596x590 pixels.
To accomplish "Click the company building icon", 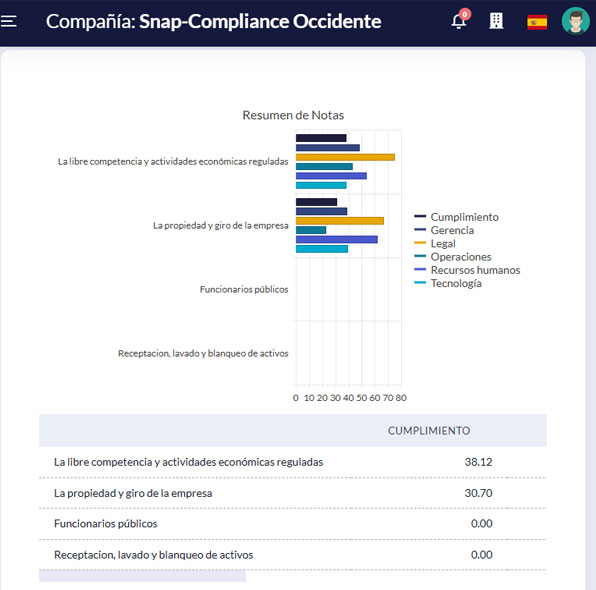I will (x=496, y=21).
